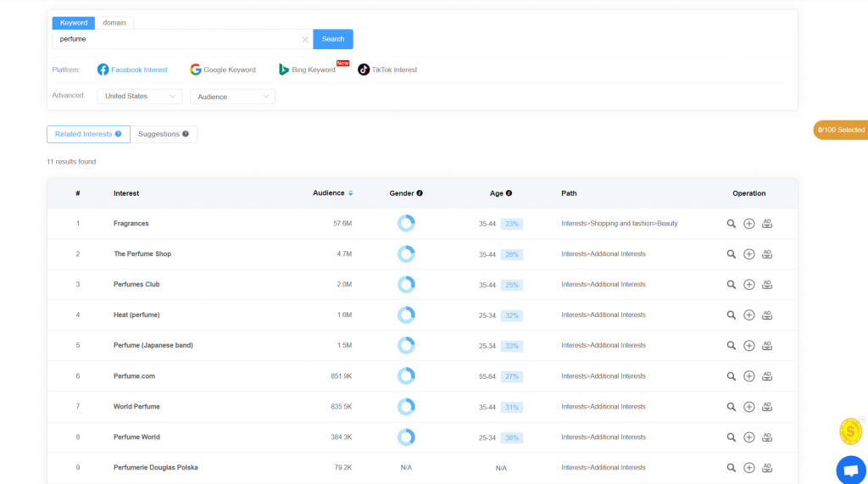
Task: Select Facebook Interest platform
Action: click(132, 70)
